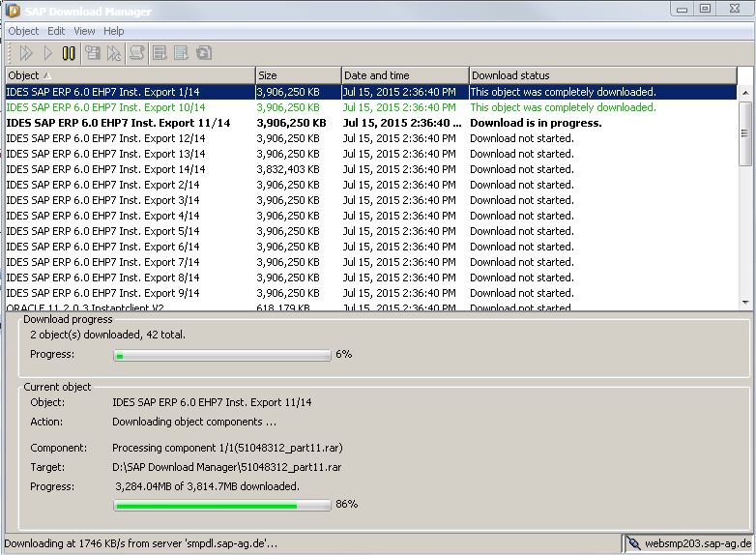
Task: Open the Help menu
Action: point(114,31)
